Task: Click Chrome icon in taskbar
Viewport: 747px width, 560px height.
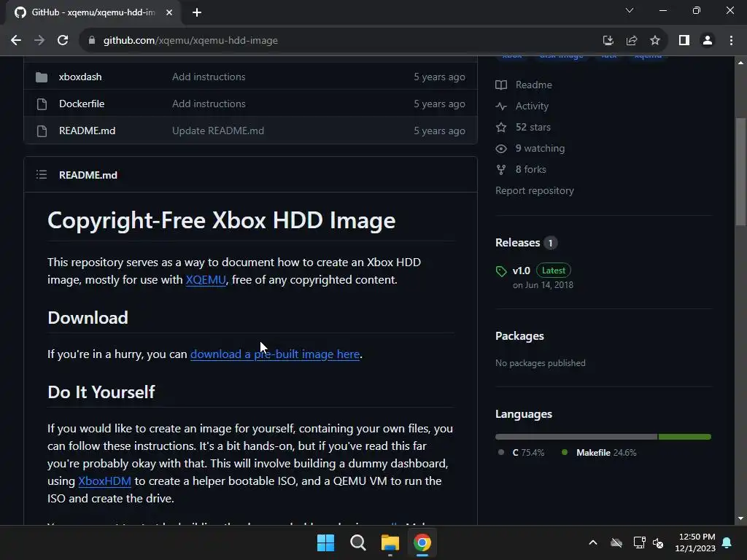Action: point(422,542)
